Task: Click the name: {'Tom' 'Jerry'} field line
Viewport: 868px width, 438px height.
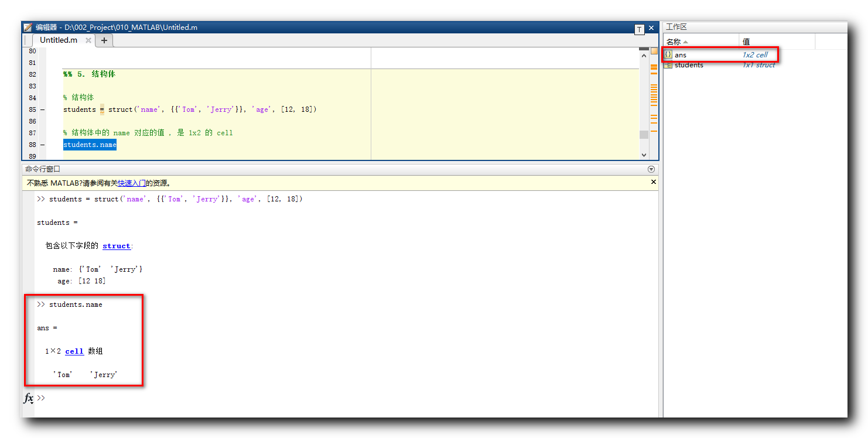Action: pyautogui.click(x=98, y=269)
